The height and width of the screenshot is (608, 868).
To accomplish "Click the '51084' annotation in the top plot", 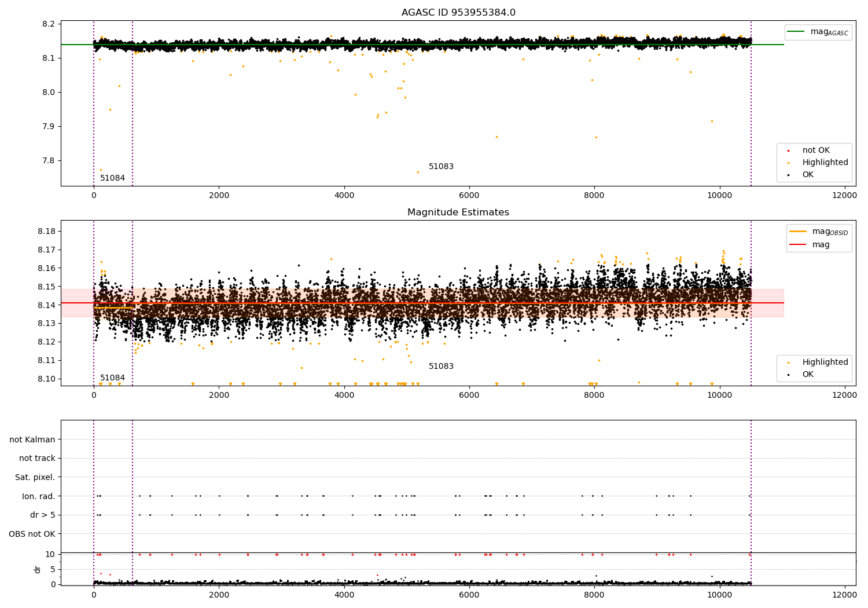I will point(112,178).
